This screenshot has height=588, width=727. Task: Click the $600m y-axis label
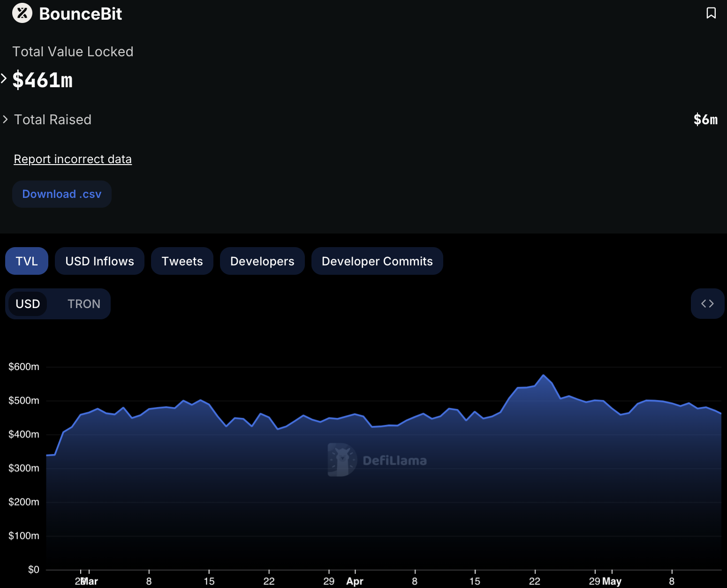[x=24, y=367]
